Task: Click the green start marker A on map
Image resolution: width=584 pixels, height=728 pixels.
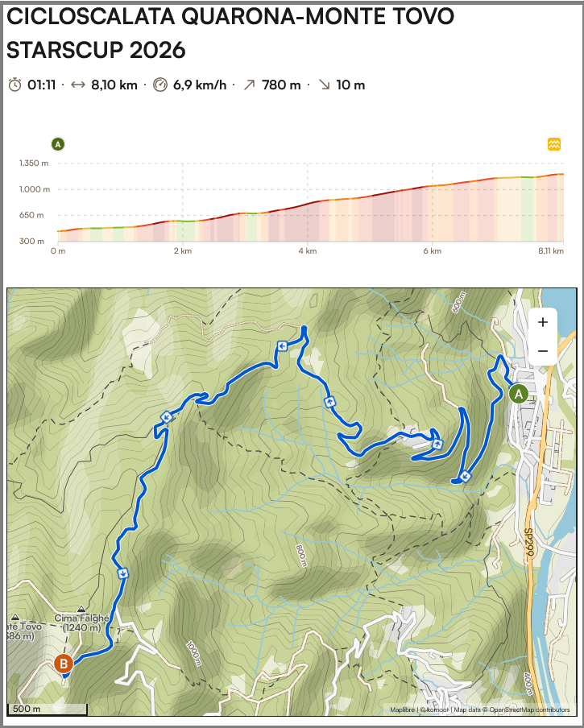Action: 518,394
